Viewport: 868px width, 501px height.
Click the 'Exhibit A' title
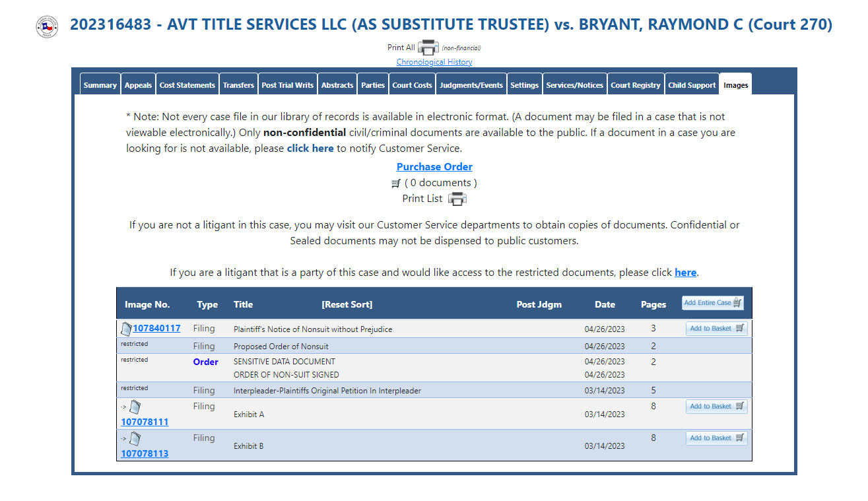pos(249,415)
